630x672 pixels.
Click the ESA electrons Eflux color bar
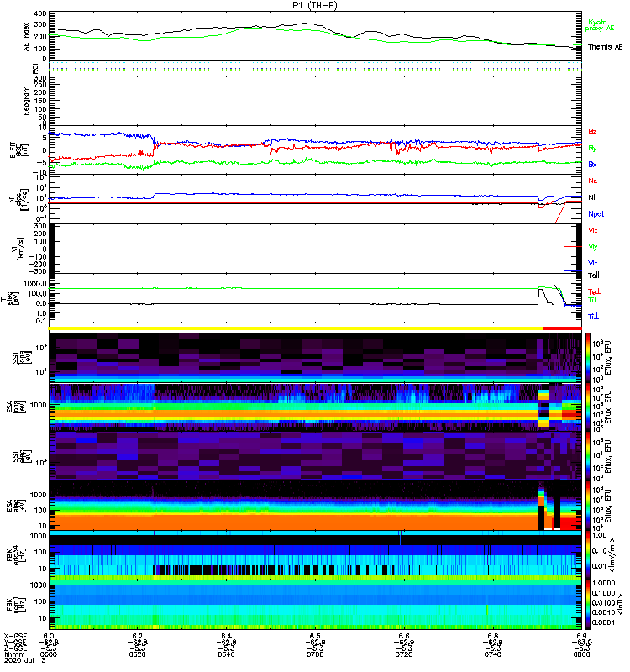pos(588,506)
